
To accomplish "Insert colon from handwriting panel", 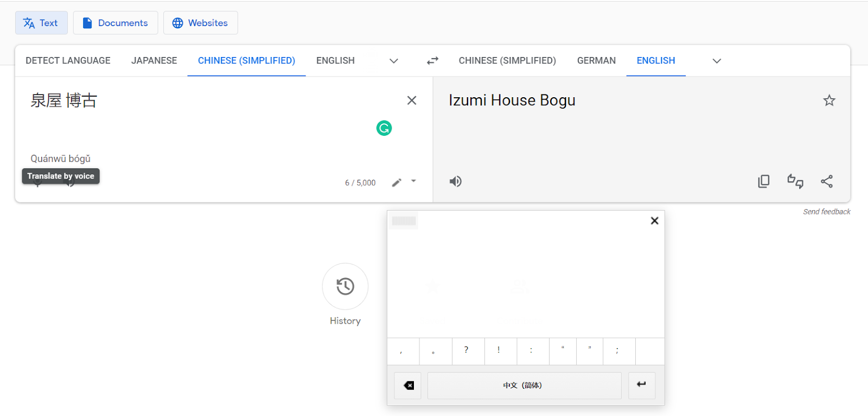I will point(533,351).
